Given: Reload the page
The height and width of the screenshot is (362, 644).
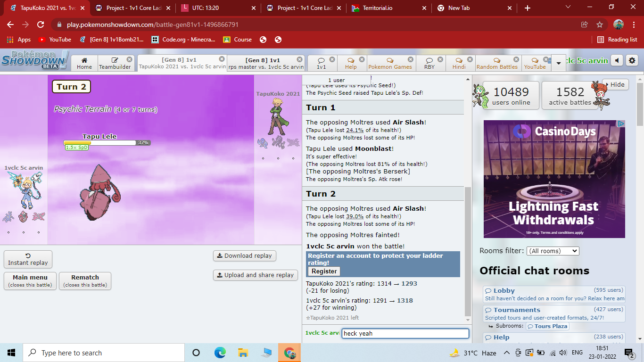Looking at the screenshot, I should click(x=41, y=25).
